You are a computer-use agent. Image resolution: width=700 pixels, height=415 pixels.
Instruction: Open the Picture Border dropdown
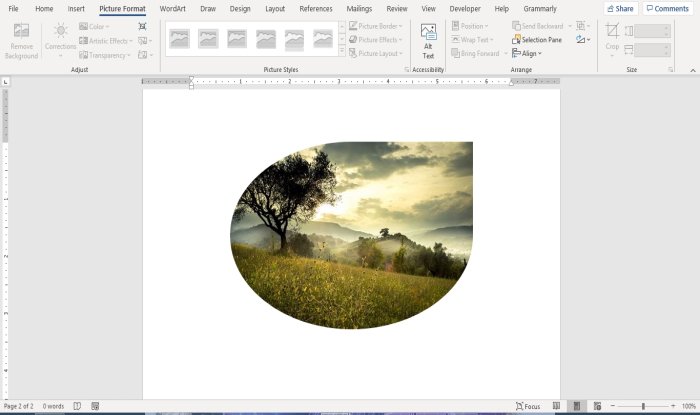pyautogui.click(x=375, y=26)
